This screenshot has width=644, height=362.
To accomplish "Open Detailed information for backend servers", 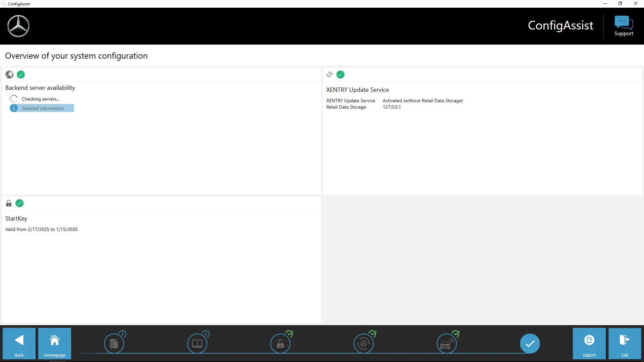I will point(42,108).
